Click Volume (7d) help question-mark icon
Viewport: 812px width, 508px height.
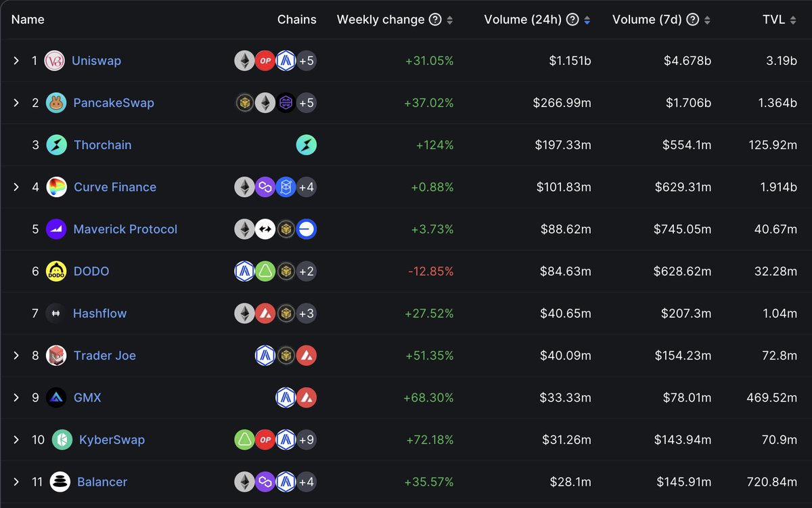click(x=692, y=20)
